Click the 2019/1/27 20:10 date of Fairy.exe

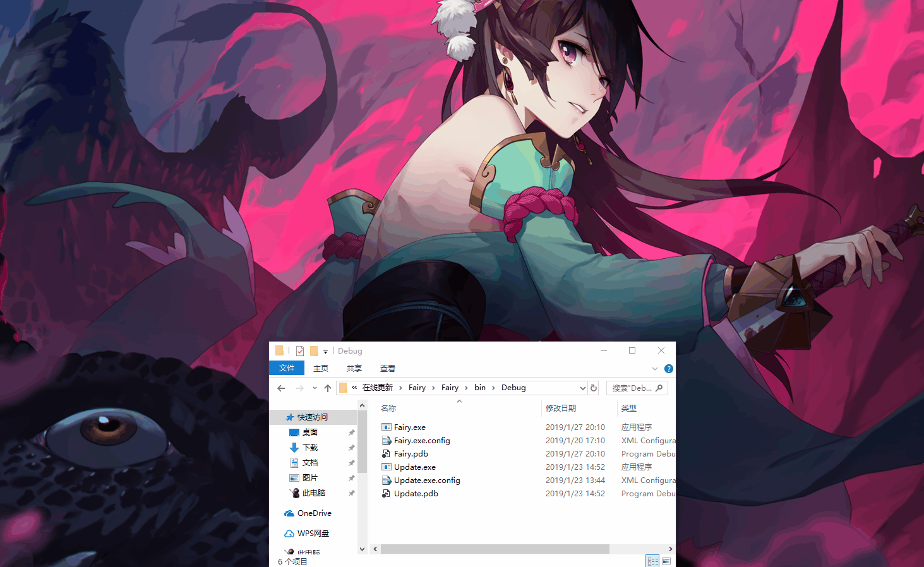pos(575,427)
